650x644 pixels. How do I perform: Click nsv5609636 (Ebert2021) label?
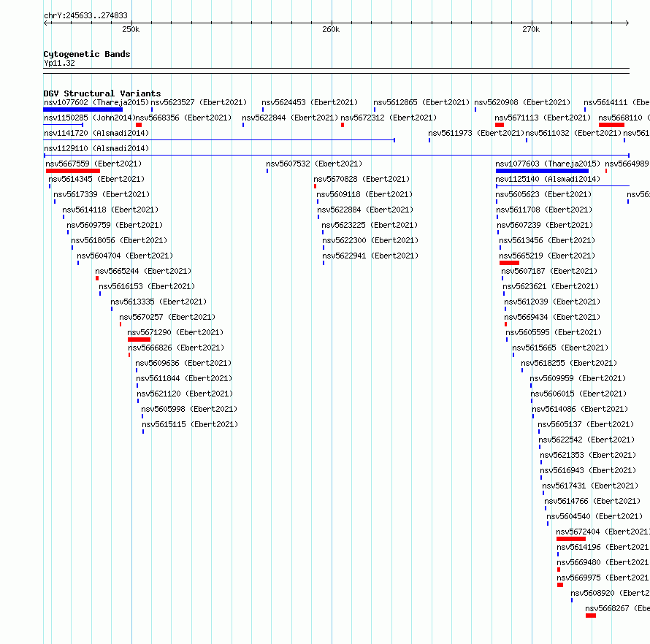(x=183, y=363)
